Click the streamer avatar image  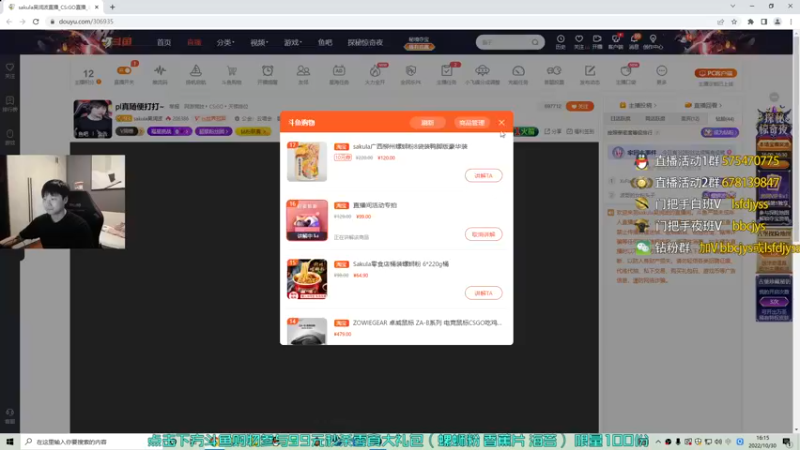tap(92, 119)
